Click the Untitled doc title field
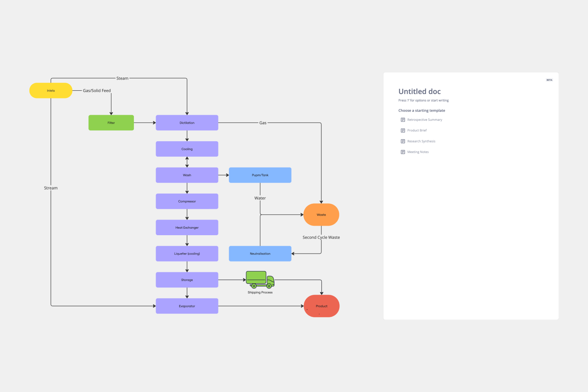The image size is (588, 392). pos(419,91)
